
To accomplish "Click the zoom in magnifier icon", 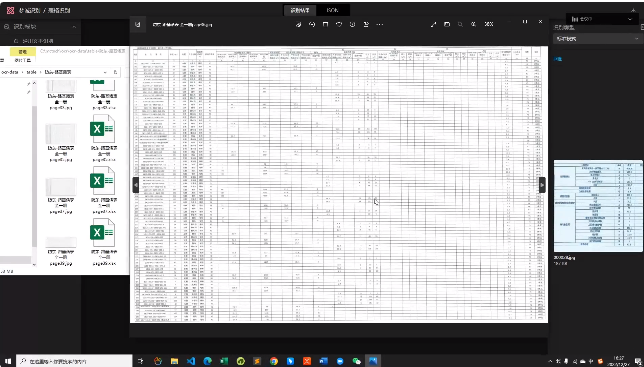I will (x=474, y=25).
